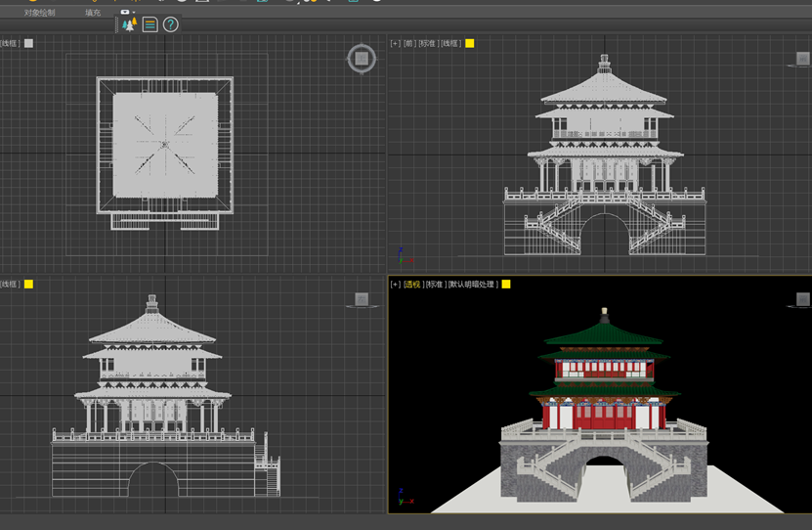812x530 pixels.
Task: Open the [+] menu in front viewport
Action: pos(395,44)
